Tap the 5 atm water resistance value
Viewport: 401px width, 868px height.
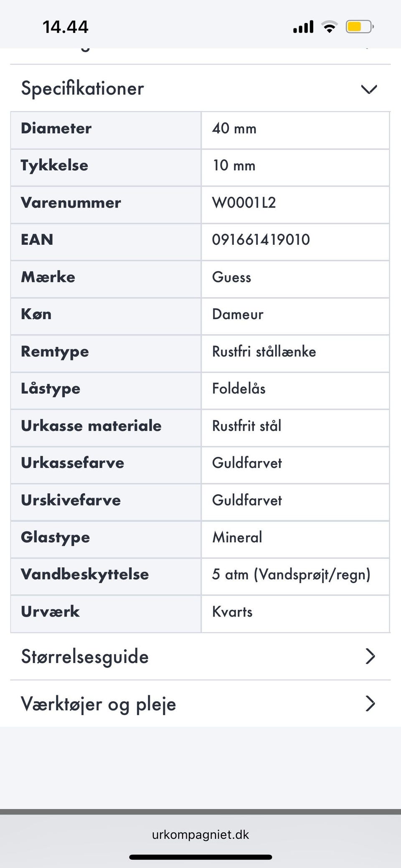[x=291, y=575]
